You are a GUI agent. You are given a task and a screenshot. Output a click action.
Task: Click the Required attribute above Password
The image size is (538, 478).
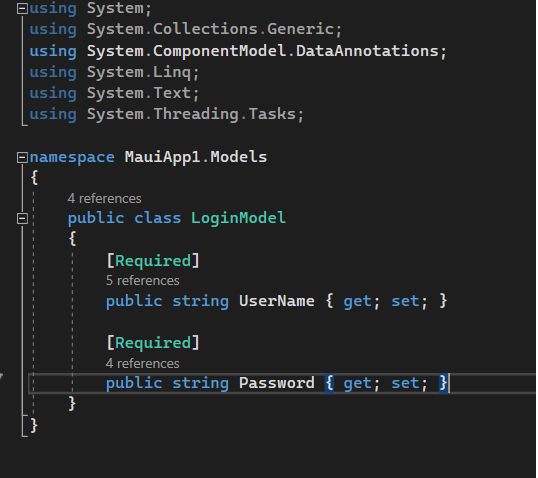[153, 343]
